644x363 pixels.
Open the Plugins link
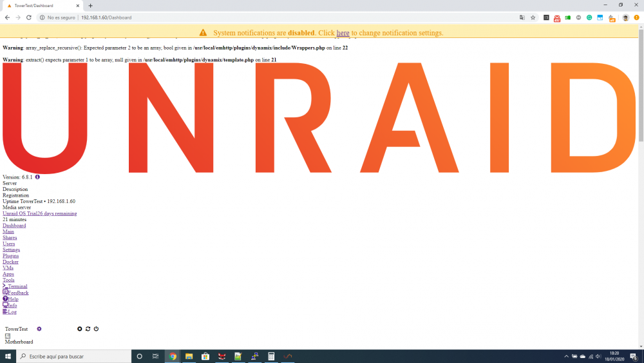pos(11,256)
